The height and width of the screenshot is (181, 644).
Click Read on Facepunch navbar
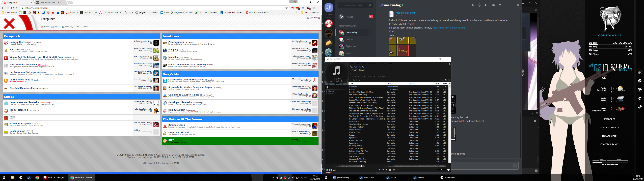66,27
